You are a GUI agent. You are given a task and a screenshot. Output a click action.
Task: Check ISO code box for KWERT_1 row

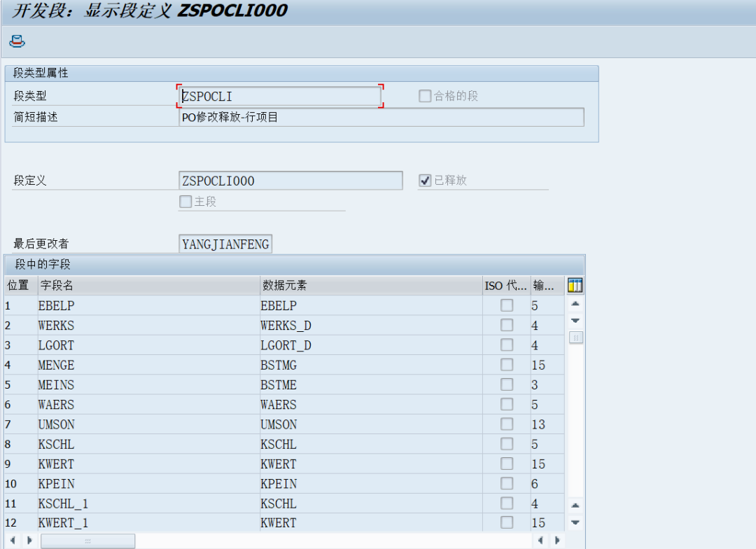pos(507,522)
